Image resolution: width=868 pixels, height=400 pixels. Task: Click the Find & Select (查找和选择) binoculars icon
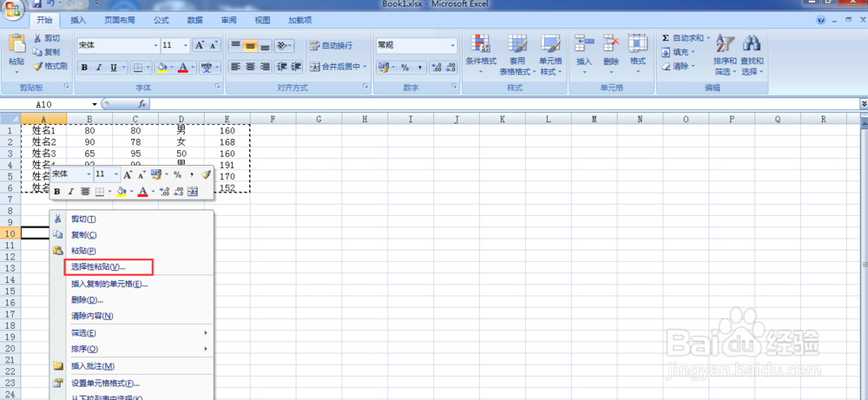coord(751,43)
